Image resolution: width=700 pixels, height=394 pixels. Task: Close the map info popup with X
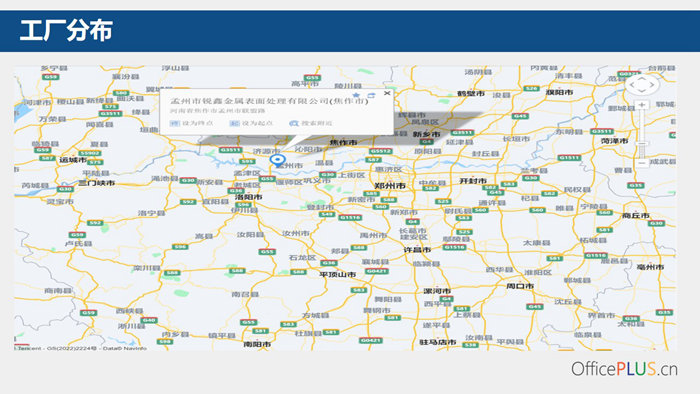point(387,93)
